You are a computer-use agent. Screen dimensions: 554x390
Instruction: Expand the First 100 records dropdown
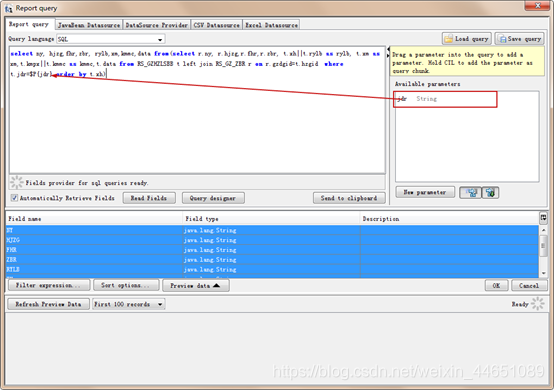pyautogui.click(x=160, y=304)
